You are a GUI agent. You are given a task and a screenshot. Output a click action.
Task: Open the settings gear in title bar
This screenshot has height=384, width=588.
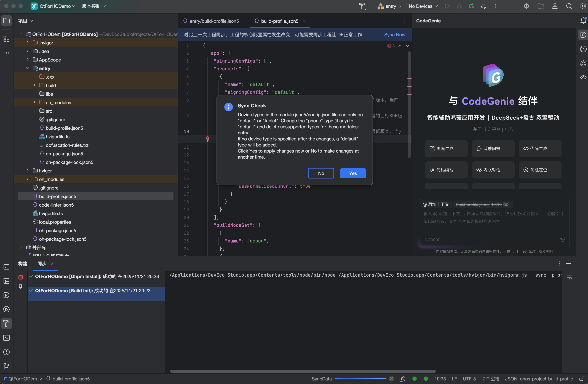[x=583, y=6]
